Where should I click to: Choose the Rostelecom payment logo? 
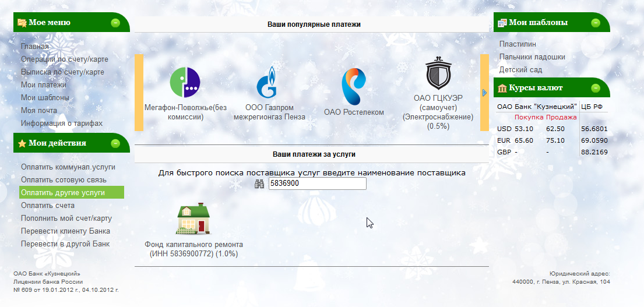tap(353, 86)
